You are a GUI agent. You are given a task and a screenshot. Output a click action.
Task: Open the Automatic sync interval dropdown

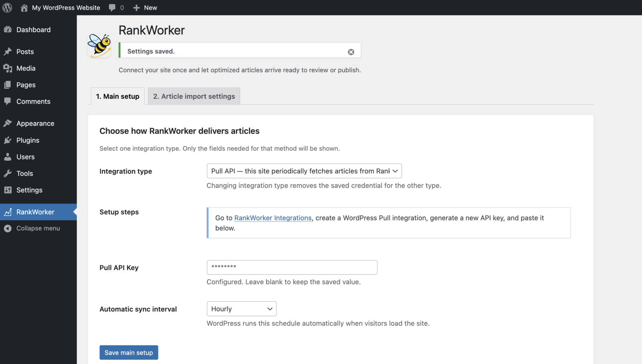242,309
